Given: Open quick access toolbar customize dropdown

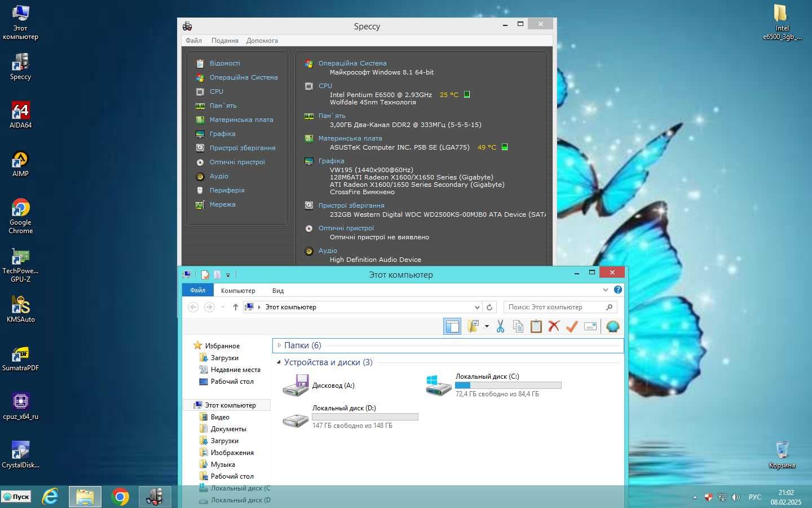Looking at the screenshot, I should [228, 275].
